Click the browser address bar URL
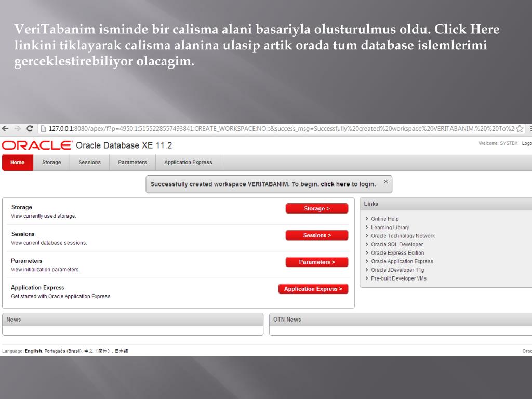The height and width of the screenshot is (399, 532). 281,129
